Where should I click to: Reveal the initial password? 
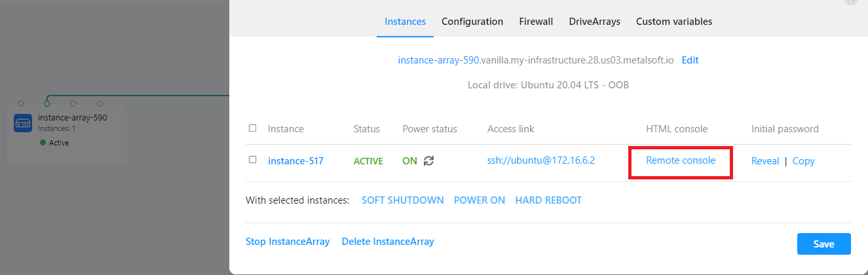point(764,161)
